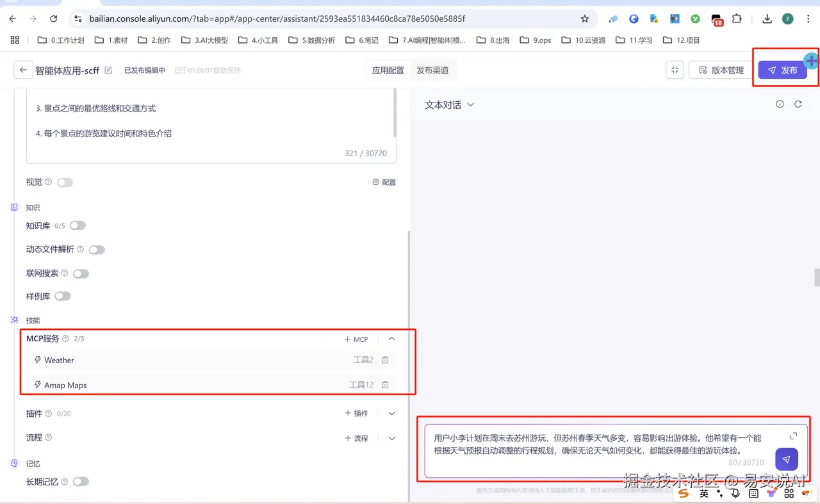
Task: Send the chat message
Action: 786,459
